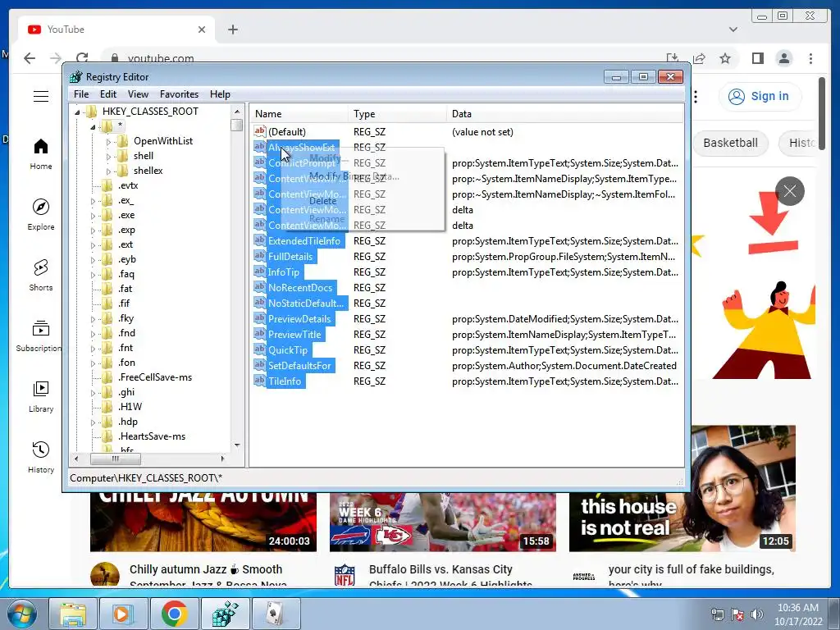
Task: Click the Sign in button on YouTube
Action: coord(759,97)
